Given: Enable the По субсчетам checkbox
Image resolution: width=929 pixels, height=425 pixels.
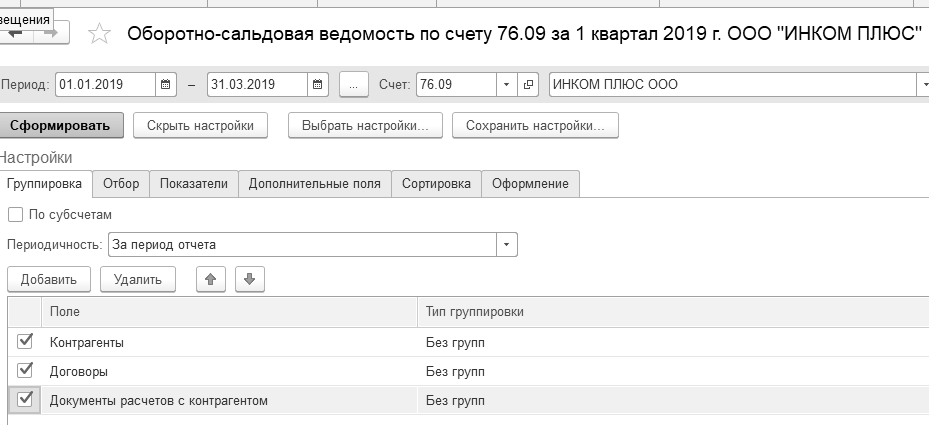Looking at the screenshot, I should click(x=15, y=214).
